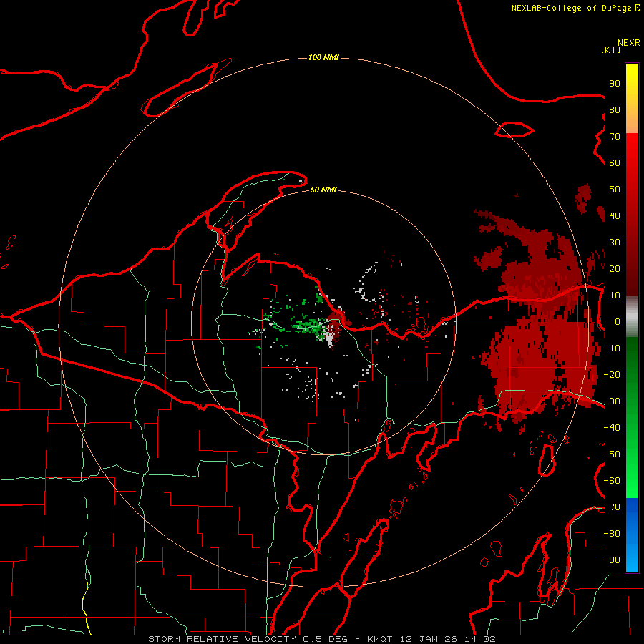Click the -60 value on the color scale
This screenshot has height=644, width=644.
[612, 481]
